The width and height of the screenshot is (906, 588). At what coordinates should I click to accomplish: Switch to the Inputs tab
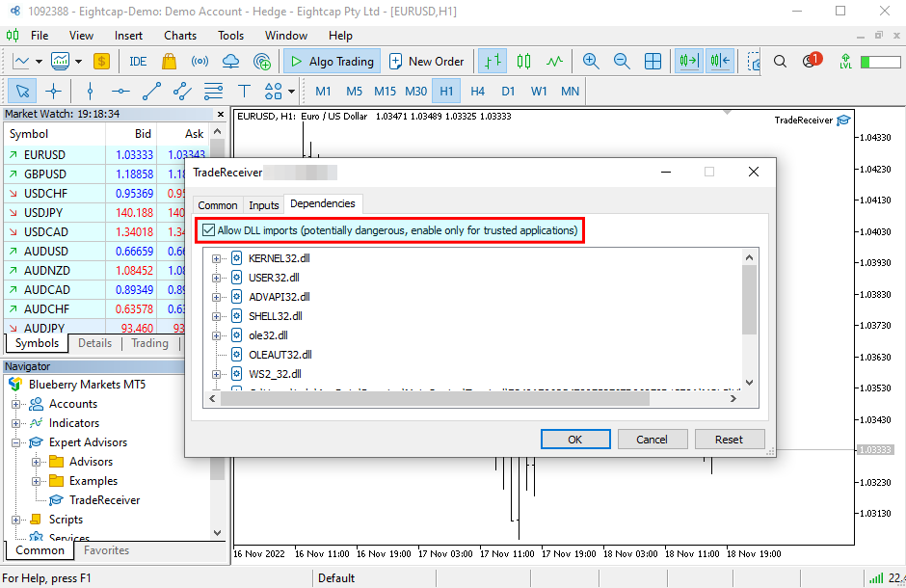click(263, 205)
